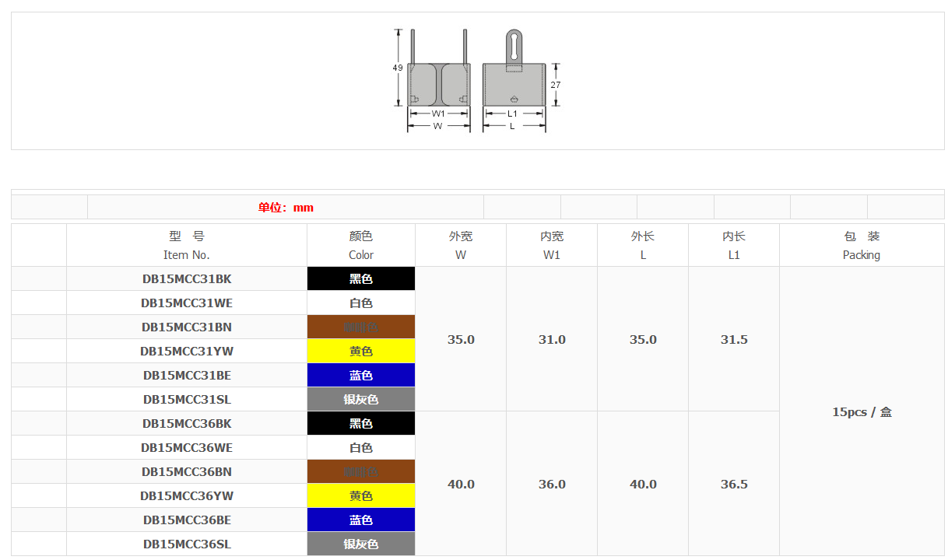
Task: Click the product dimension diagram image
Action: click(476, 81)
